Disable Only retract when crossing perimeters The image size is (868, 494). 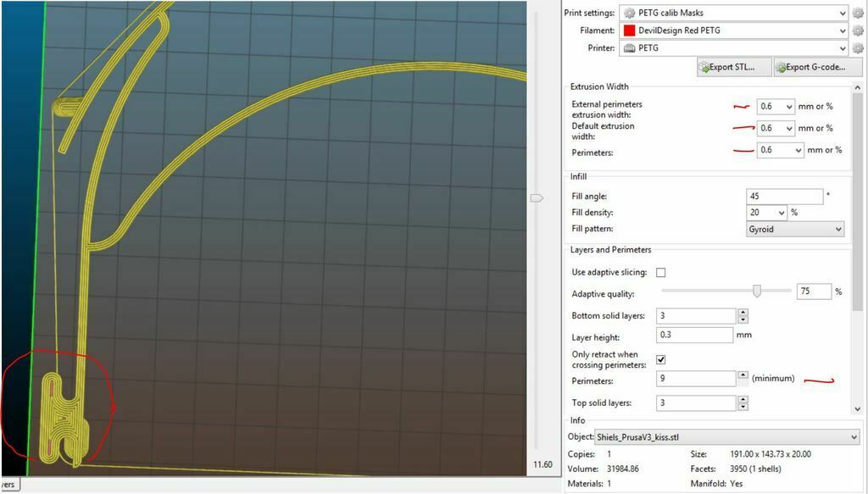pyautogui.click(x=663, y=358)
